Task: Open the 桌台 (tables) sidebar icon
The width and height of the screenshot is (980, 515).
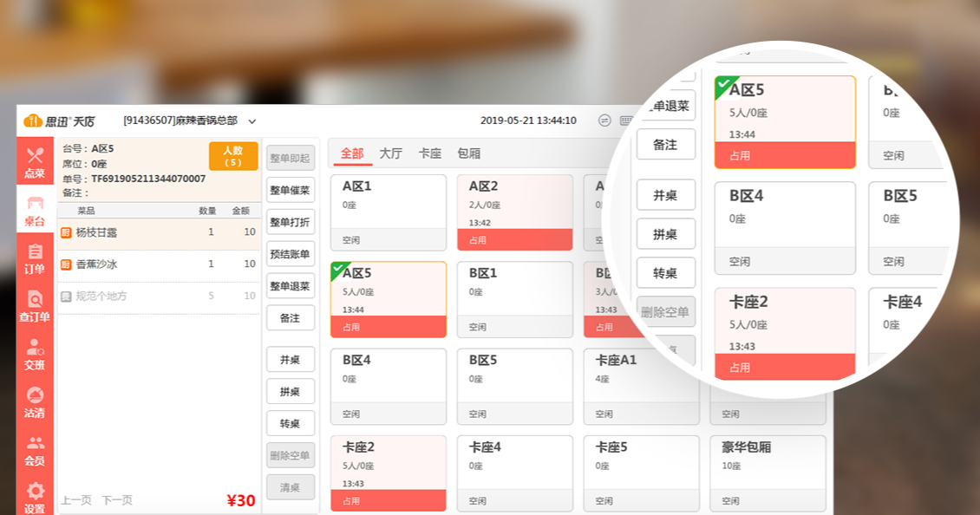Action: click(35, 210)
